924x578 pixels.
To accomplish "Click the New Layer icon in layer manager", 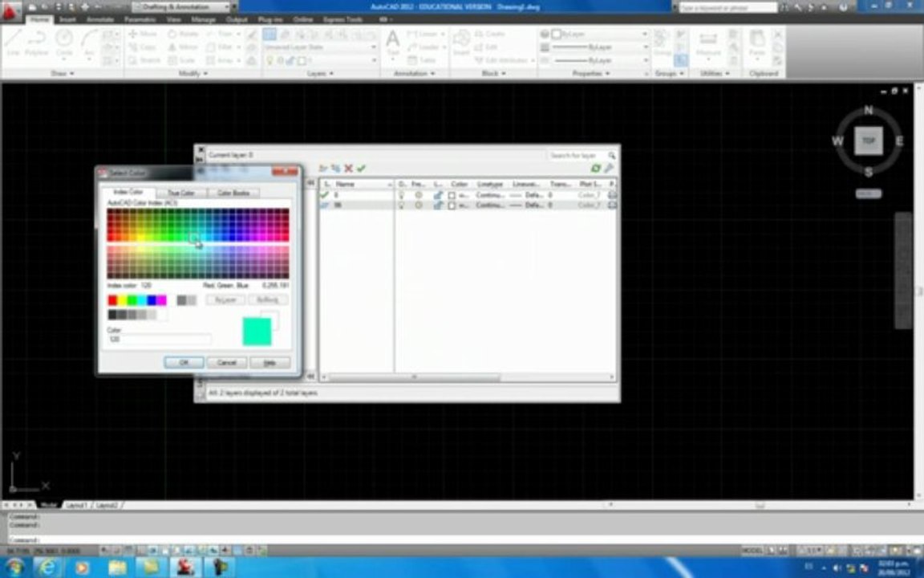I will pos(323,169).
